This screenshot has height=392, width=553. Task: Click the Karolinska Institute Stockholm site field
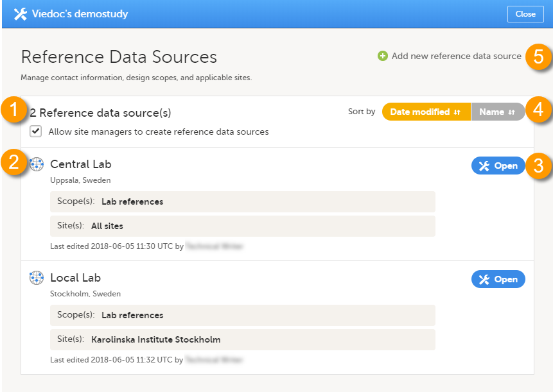tap(242, 339)
